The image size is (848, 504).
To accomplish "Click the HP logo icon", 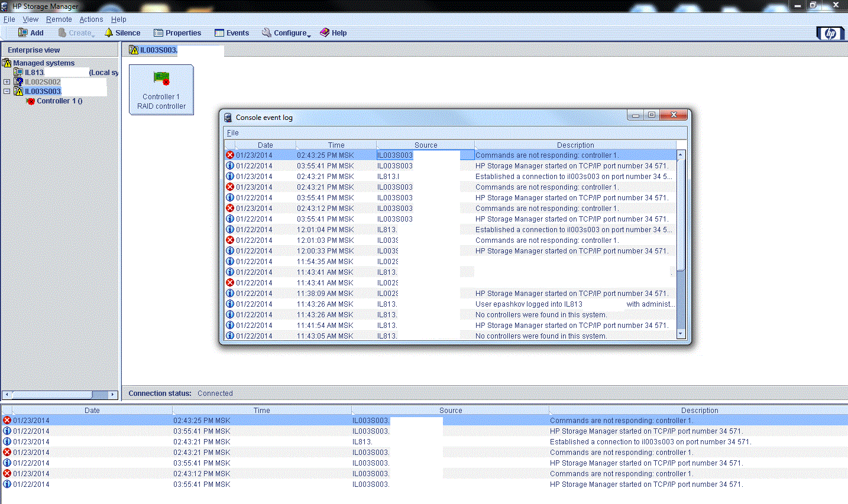I will (830, 34).
